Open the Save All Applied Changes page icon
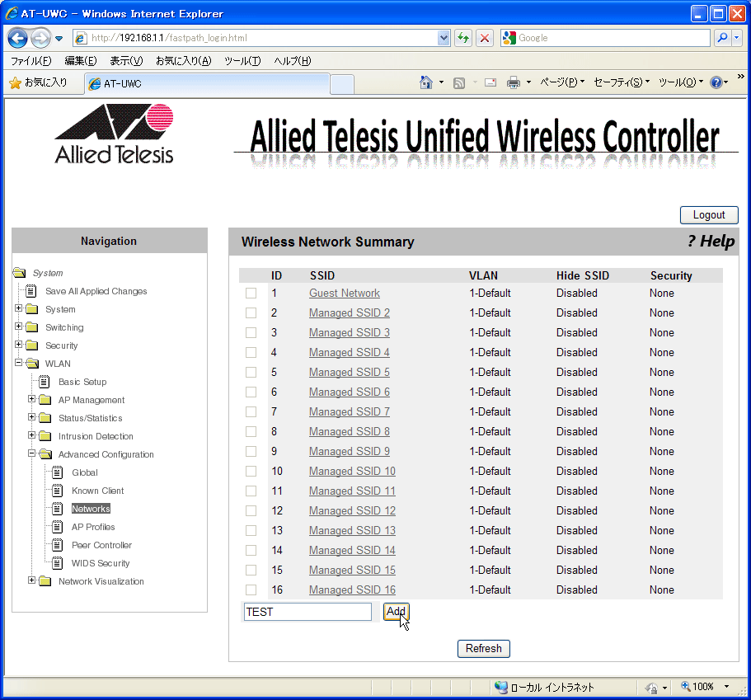This screenshot has width=751, height=700. point(31,291)
